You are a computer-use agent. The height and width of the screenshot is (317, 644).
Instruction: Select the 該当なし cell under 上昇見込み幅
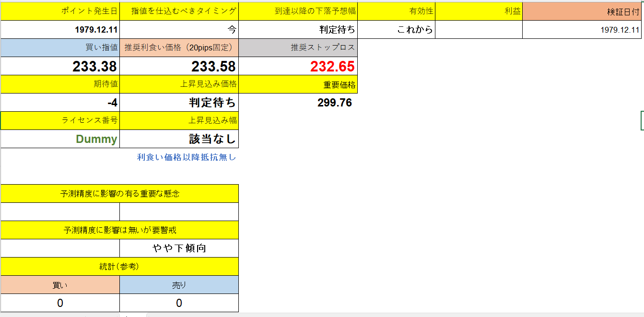(x=179, y=139)
